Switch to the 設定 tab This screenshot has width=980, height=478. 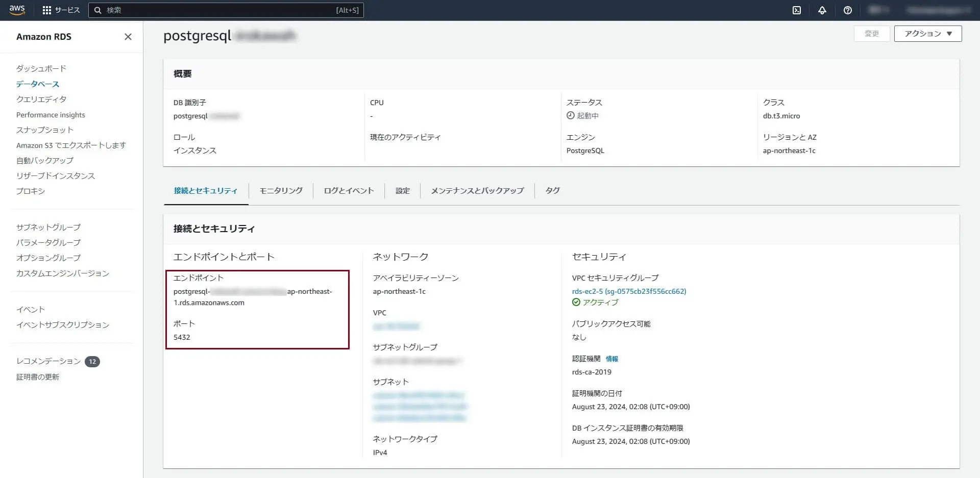(x=403, y=191)
